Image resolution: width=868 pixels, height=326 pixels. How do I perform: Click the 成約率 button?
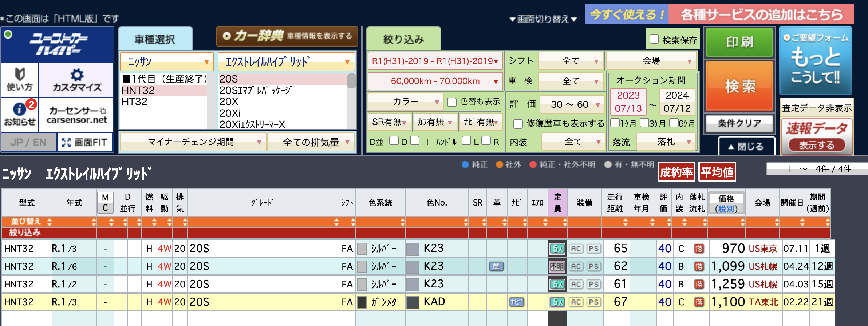[x=676, y=172]
